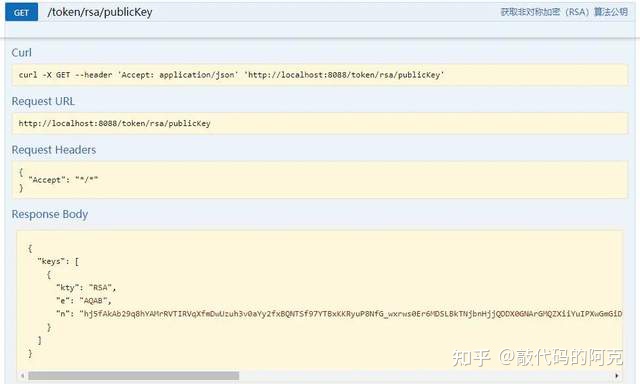Click the "n" key value string
Viewport: 640px width, 384px height.
click(x=351, y=314)
